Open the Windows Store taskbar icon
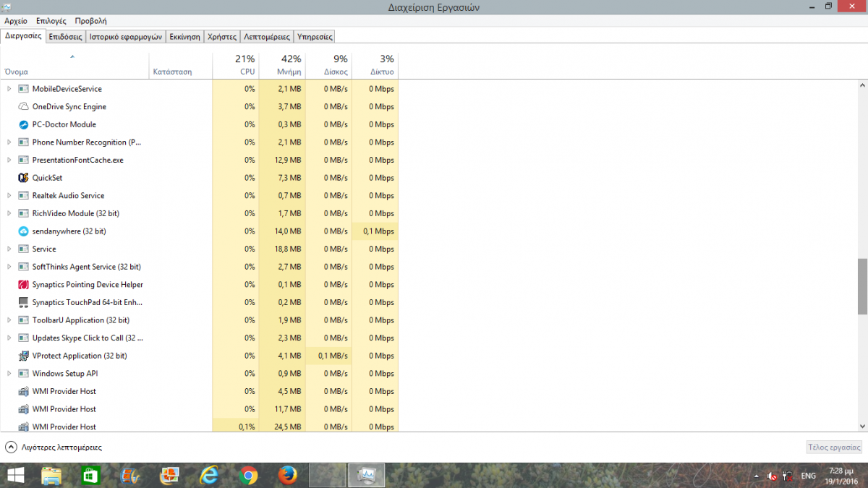Screen dimensions: 868x488 pos(91,475)
